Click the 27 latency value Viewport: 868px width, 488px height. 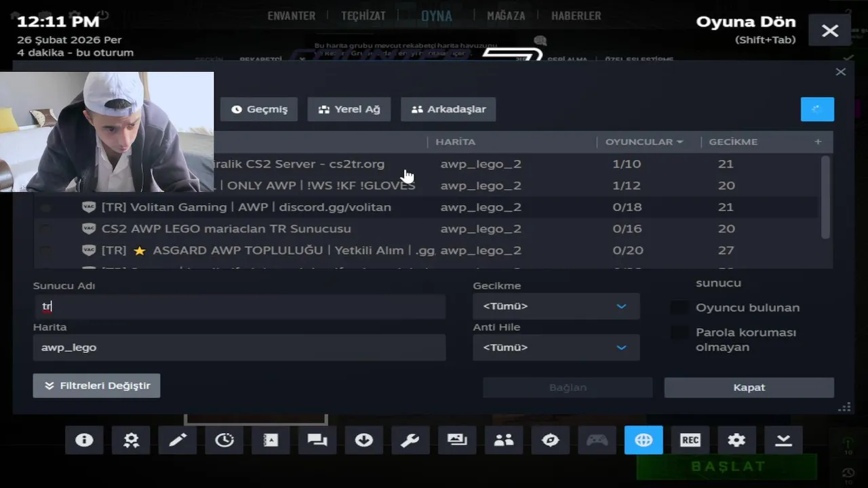(726, 250)
